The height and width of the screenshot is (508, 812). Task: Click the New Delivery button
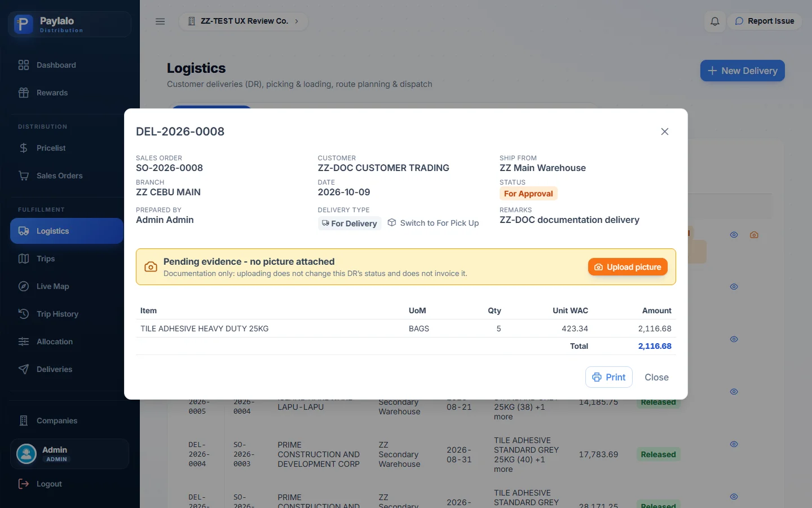coord(743,71)
